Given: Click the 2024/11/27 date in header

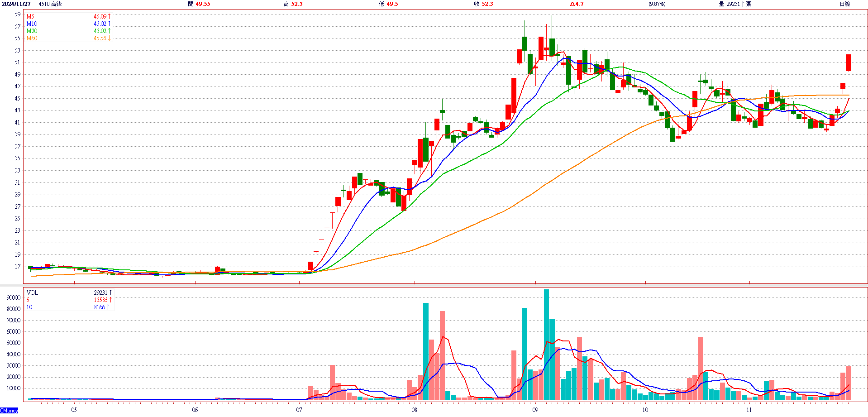Looking at the screenshot, I should pos(16,4).
